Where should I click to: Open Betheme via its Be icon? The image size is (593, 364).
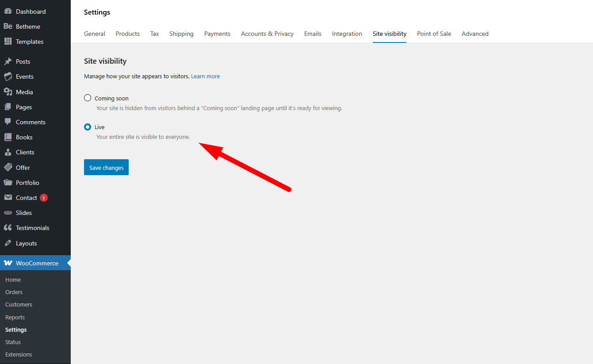(8, 27)
